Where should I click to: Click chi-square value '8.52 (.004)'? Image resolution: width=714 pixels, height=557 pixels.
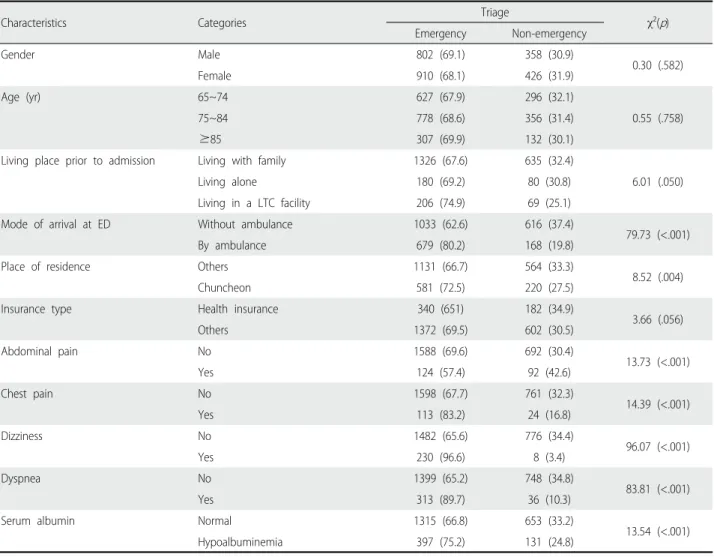point(658,277)
